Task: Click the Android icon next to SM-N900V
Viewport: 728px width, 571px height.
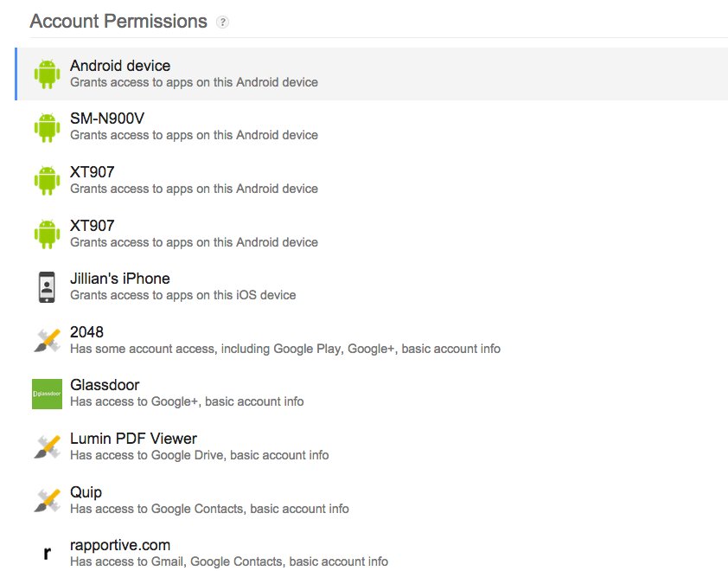Action: (x=47, y=127)
